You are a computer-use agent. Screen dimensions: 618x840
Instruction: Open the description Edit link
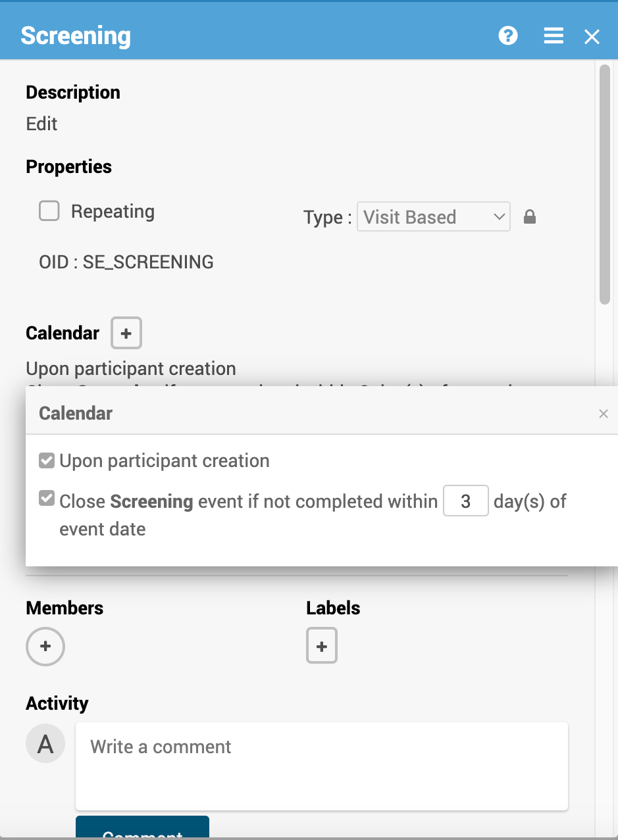pos(41,124)
